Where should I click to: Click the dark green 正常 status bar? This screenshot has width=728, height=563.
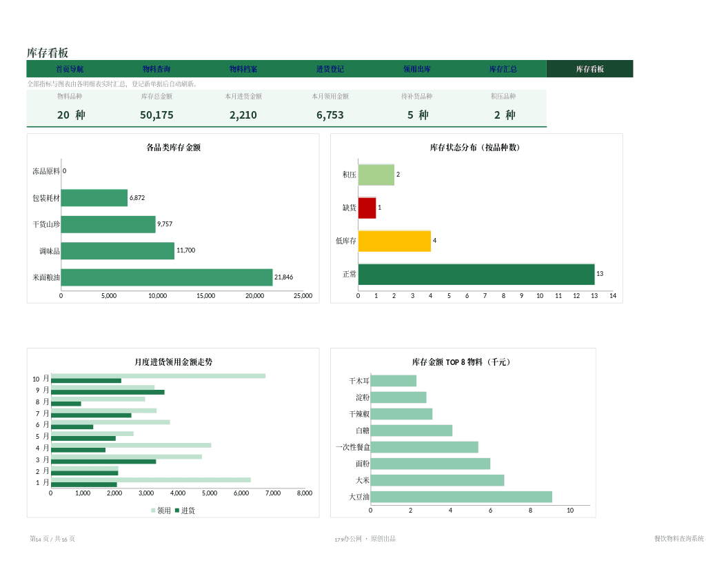tap(476, 274)
